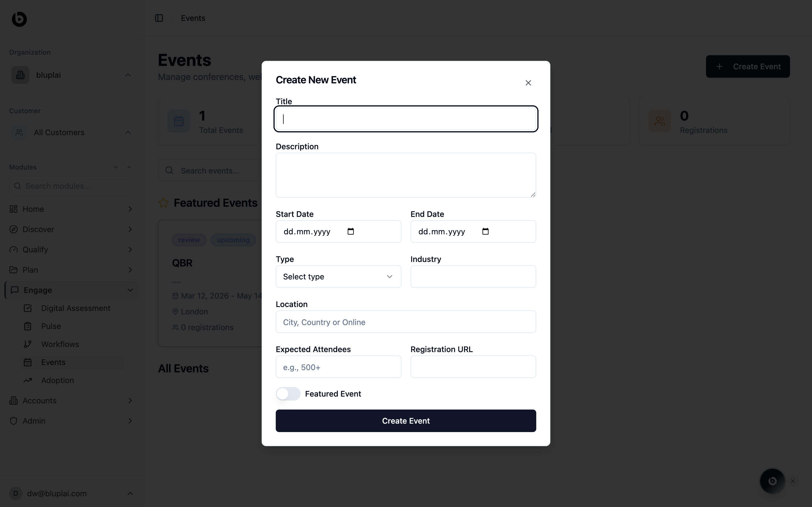Click the Workflows branch icon

point(28,344)
